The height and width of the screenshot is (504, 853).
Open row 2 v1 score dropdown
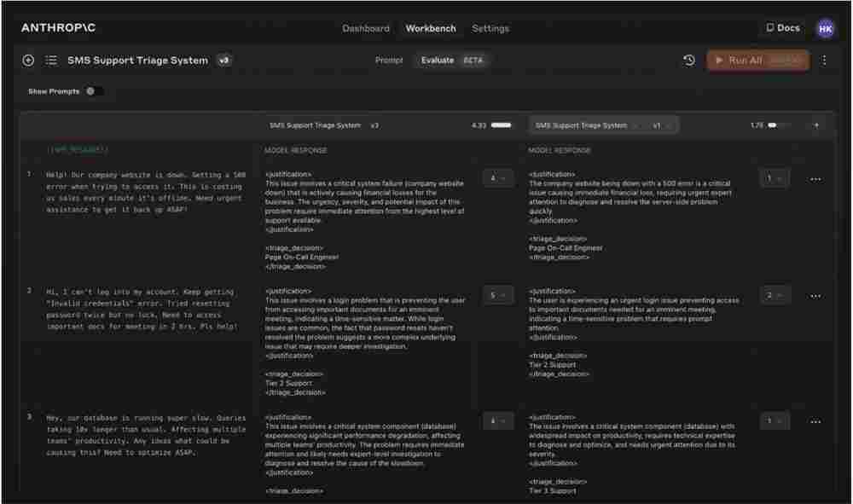click(x=775, y=295)
